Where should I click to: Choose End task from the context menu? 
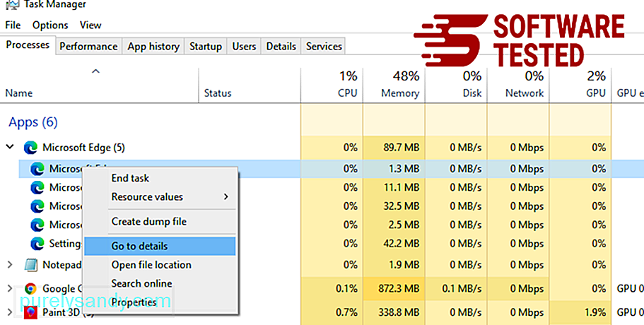(x=160, y=178)
